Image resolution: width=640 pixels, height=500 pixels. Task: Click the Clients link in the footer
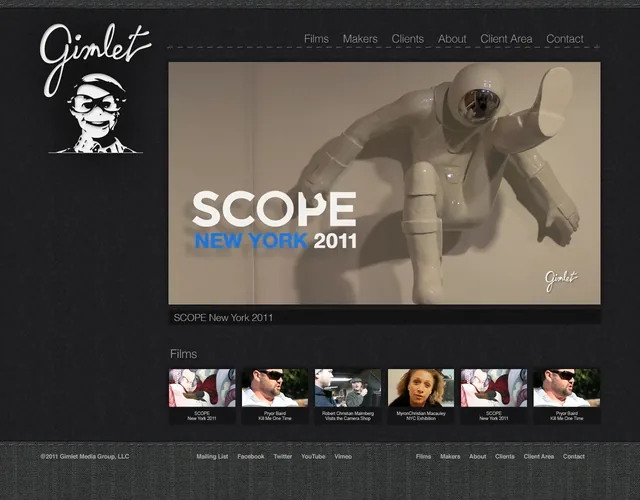[x=505, y=456]
